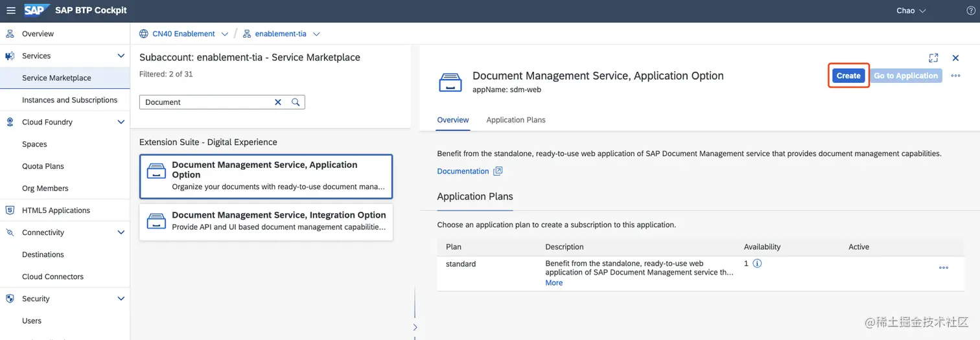This screenshot has width=980, height=340.
Task: Open the Documentation link
Action: coord(463,172)
